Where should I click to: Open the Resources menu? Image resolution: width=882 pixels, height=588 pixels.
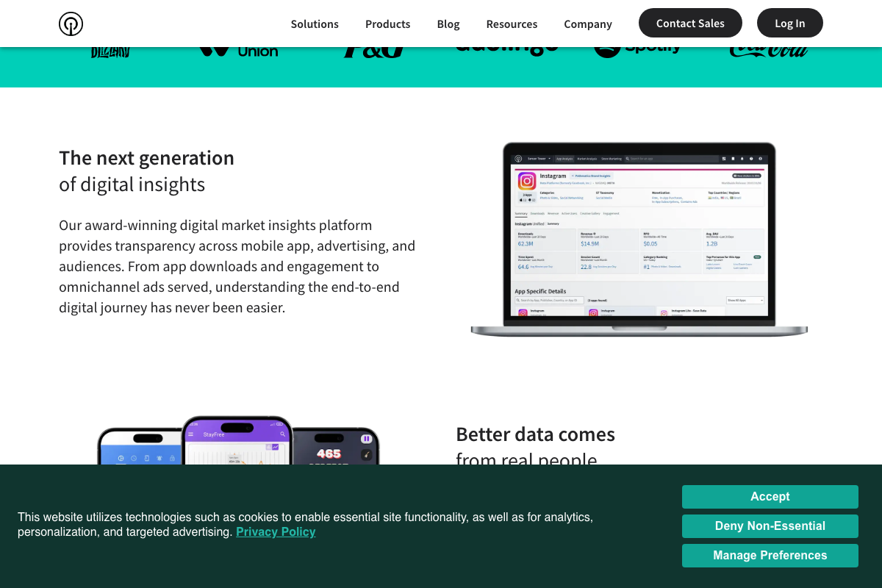click(512, 24)
